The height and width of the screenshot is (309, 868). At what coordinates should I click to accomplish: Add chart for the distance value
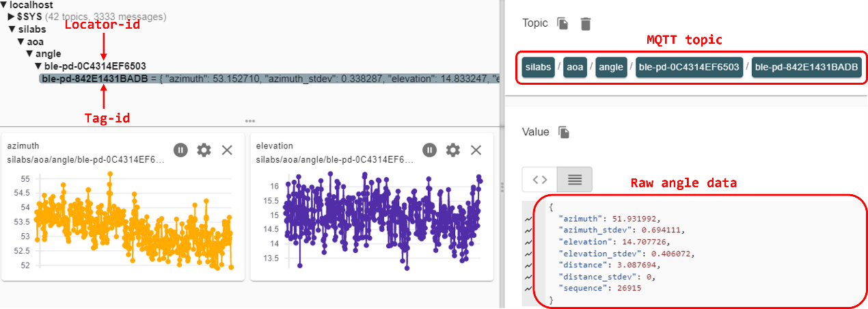click(527, 265)
